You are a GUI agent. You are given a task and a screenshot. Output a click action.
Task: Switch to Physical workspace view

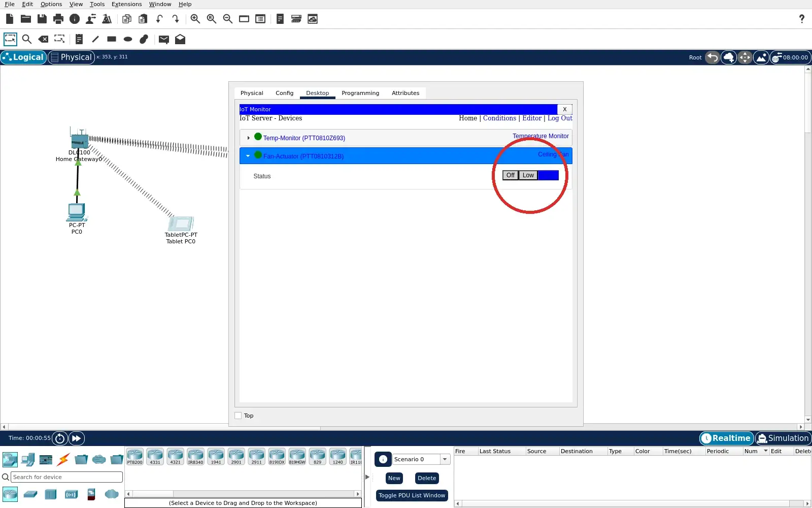(71, 57)
